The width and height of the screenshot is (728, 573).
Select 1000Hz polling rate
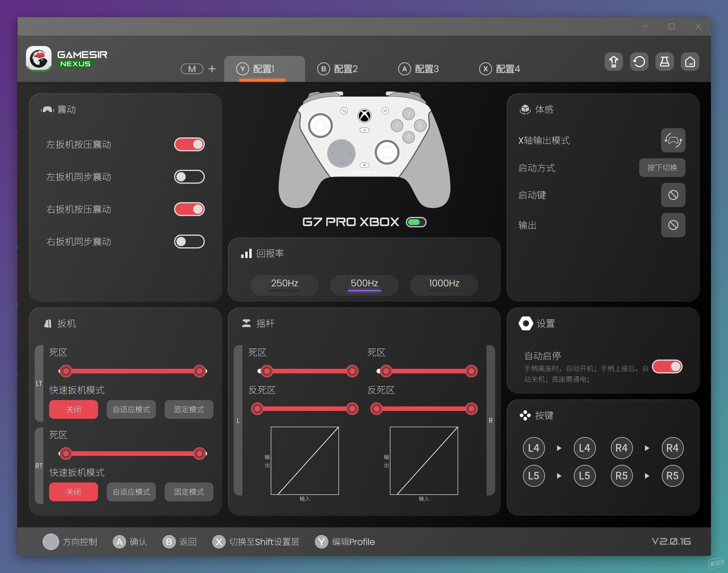pyautogui.click(x=444, y=285)
